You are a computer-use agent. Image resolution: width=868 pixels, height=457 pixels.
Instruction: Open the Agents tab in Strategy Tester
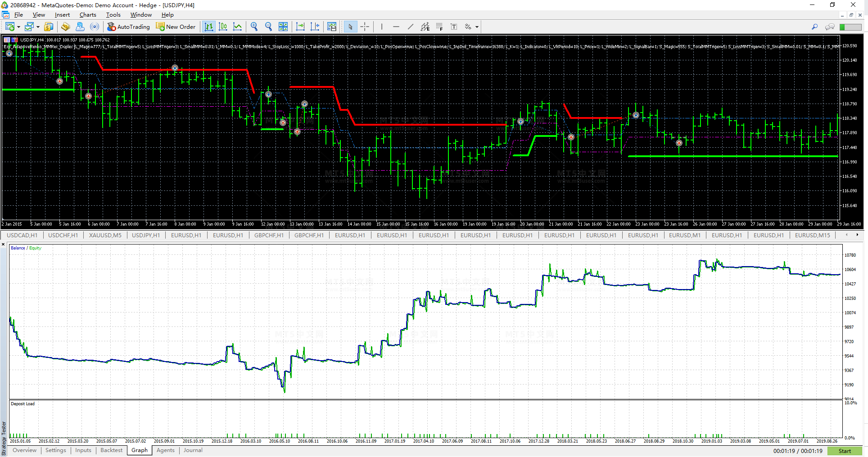166,450
